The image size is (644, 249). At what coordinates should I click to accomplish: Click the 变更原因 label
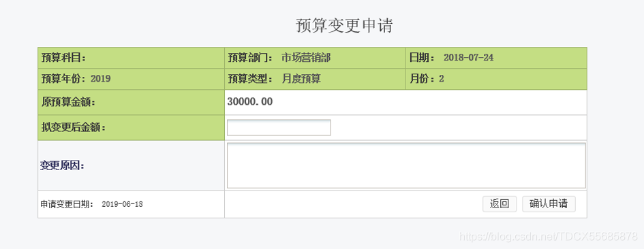tap(63, 166)
